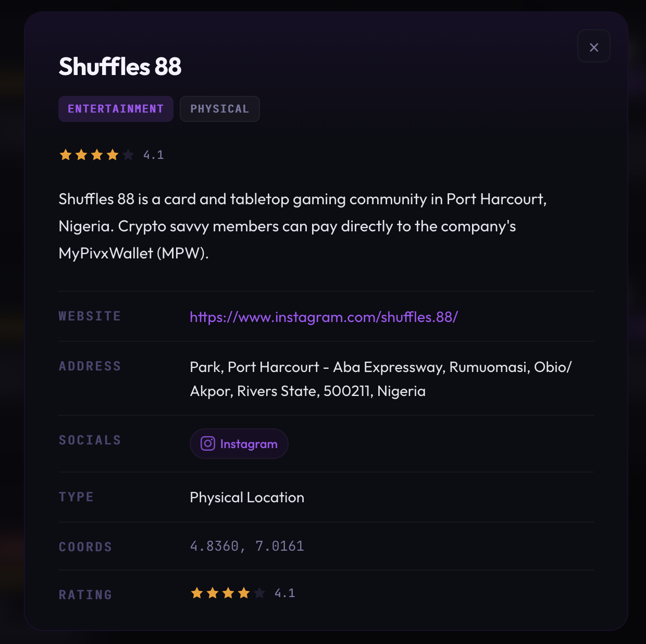
Task: Click the first star in the Rating row
Action: point(197,593)
